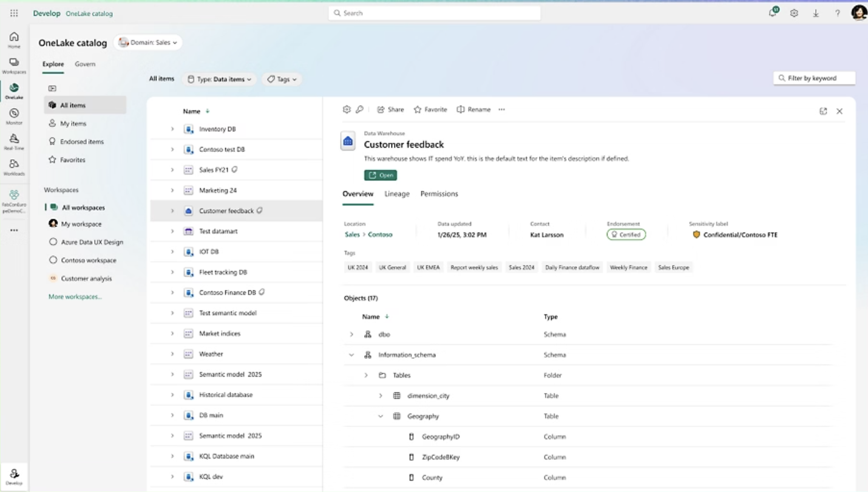Open the Permissions tab
Viewport: 868px width, 492px height.
coord(439,194)
